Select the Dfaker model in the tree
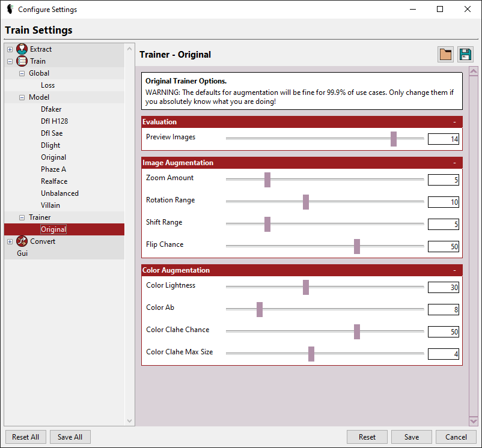Viewport: 482px width, 448px height. (x=51, y=109)
